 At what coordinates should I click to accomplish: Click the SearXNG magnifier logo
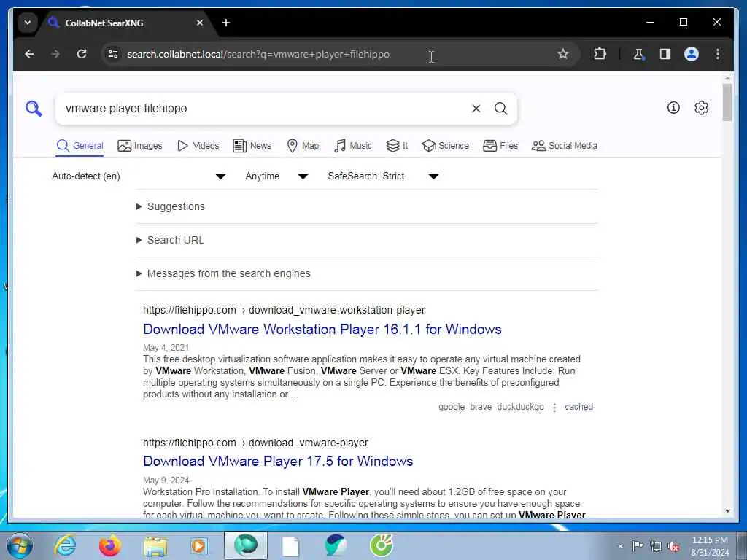(x=34, y=109)
